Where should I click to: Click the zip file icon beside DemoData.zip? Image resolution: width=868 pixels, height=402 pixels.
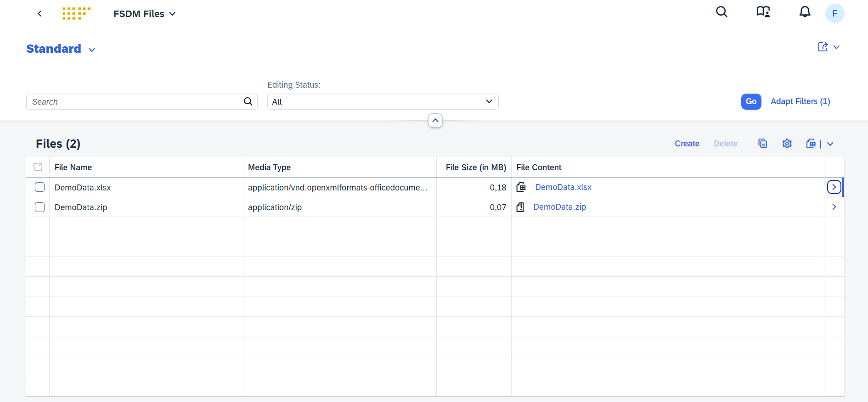click(520, 207)
